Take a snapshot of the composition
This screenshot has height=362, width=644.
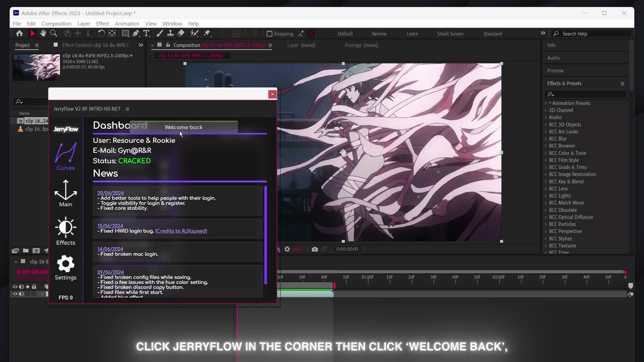(x=315, y=249)
